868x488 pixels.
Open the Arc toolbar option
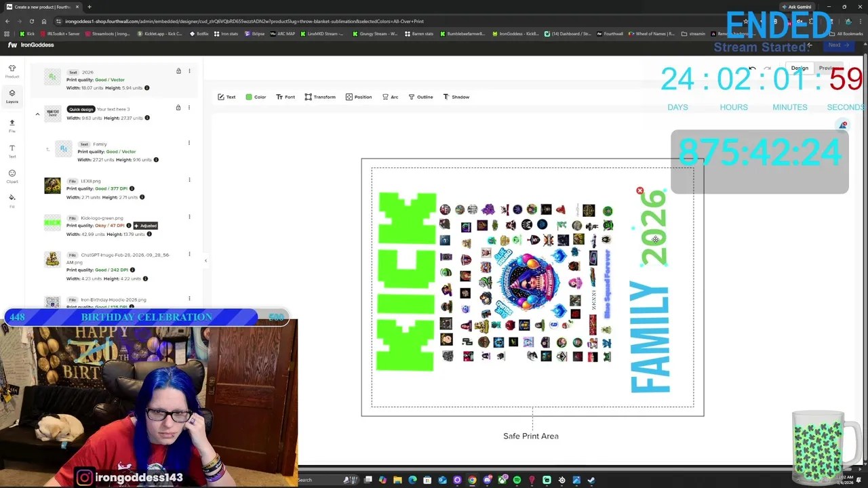pos(390,97)
